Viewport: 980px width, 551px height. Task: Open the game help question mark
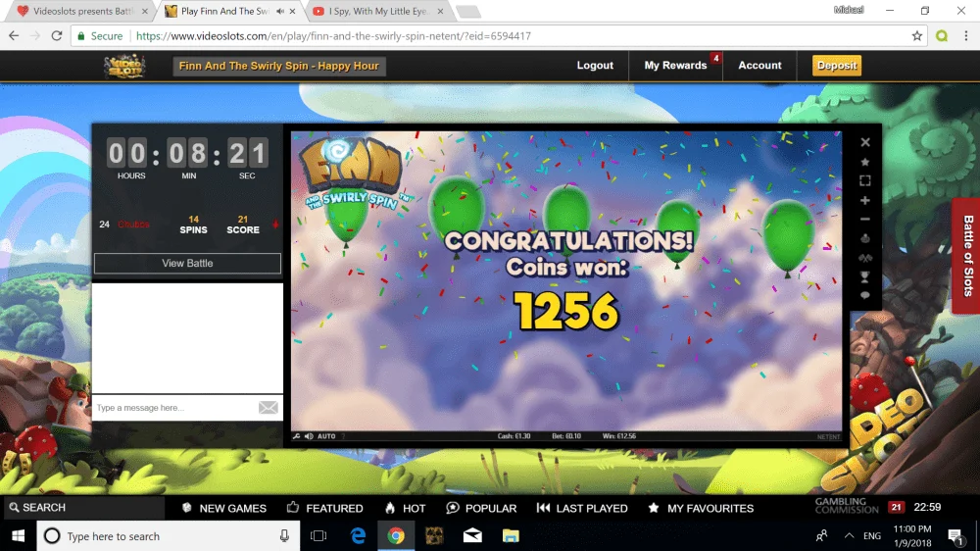pyautogui.click(x=343, y=436)
